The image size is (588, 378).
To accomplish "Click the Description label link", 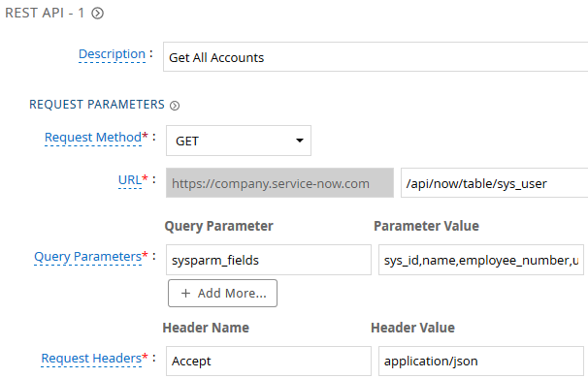I will [112, 54].
